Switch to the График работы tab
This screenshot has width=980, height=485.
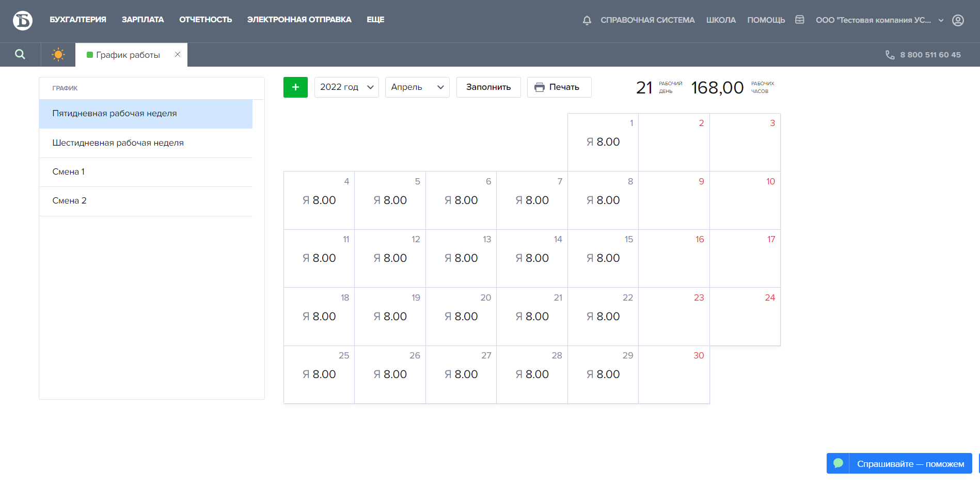click(128, 55)
